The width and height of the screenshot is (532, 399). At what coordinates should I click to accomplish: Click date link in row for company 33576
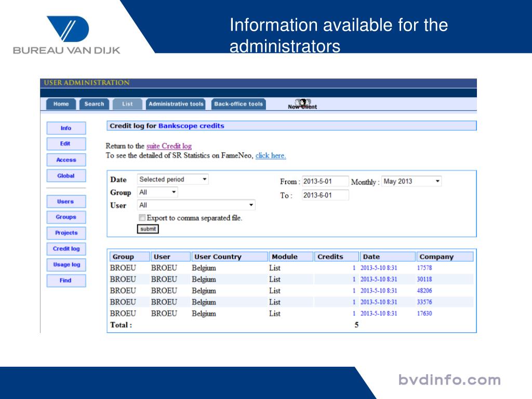coord(379,302)
